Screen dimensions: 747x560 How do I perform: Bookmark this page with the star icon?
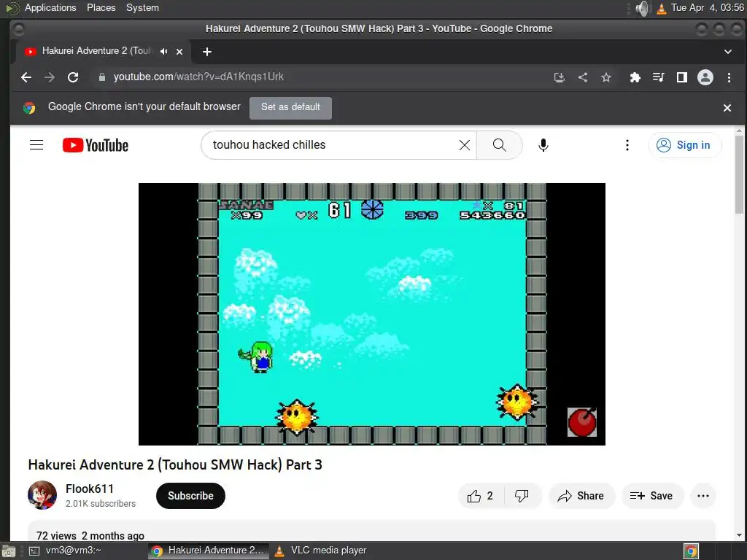(x=606, y=77)
